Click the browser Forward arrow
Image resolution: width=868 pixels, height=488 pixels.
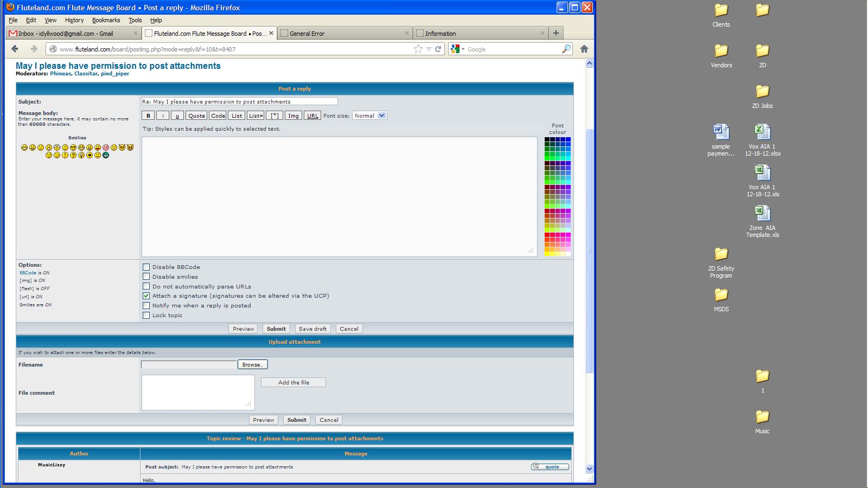[34, 49]
